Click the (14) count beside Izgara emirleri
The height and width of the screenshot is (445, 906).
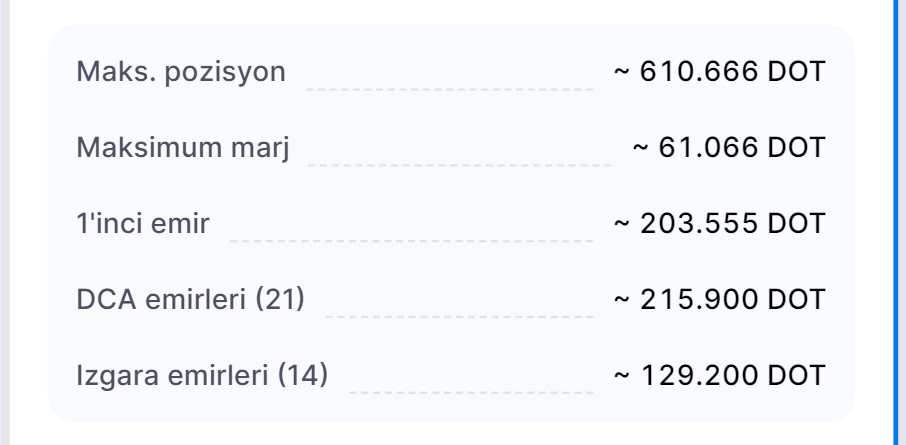(303, 375)
